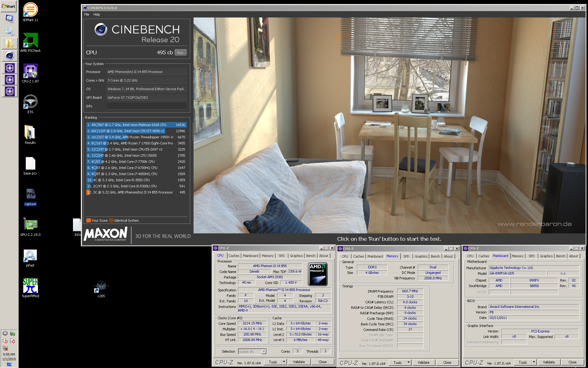The width and height of the screenshot is (588, 368).
Task: Select the Core i5-5300U ranking row
Action: click(136, 186)
